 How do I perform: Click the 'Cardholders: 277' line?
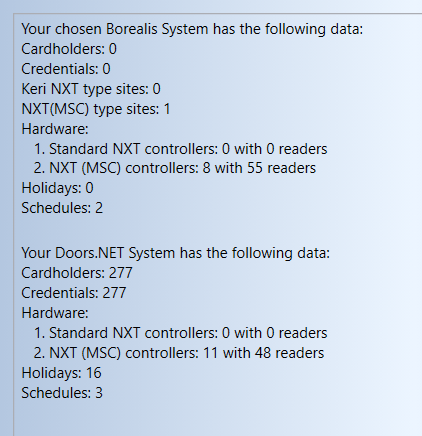coord(77,273)
